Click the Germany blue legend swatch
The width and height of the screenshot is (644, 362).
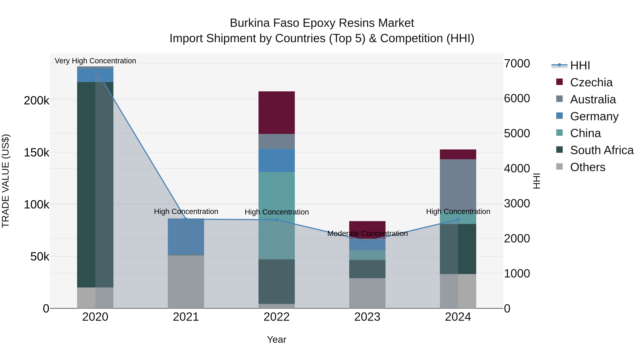point(560,116)
